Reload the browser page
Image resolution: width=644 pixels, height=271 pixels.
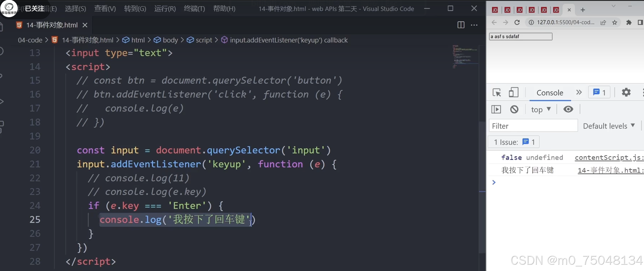pyautogui.click(x=517, y=22)
